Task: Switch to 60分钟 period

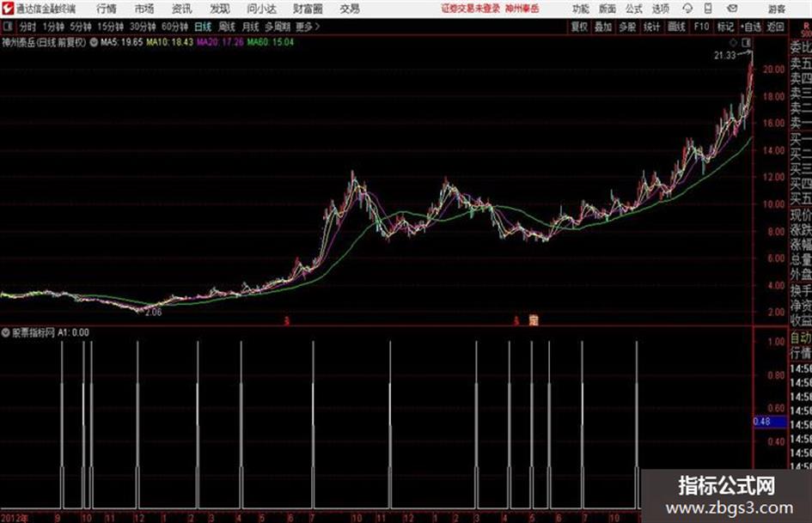Action: (x=175, y=27)
